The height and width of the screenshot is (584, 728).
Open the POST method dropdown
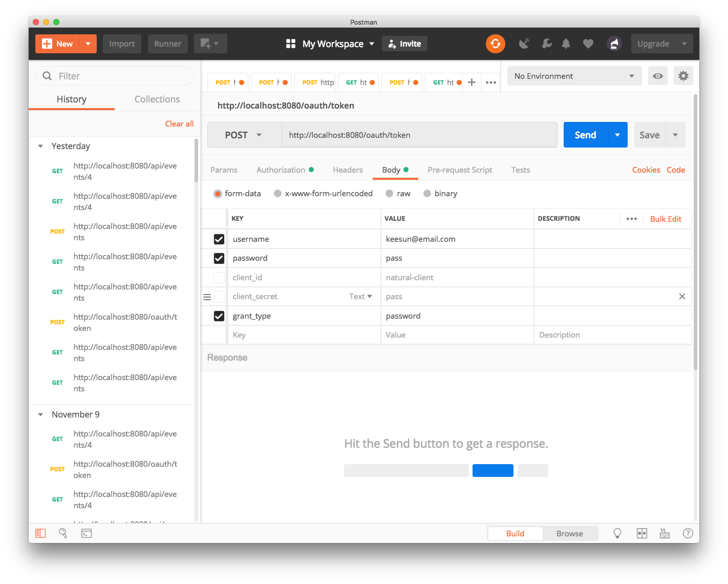[244, 135]
